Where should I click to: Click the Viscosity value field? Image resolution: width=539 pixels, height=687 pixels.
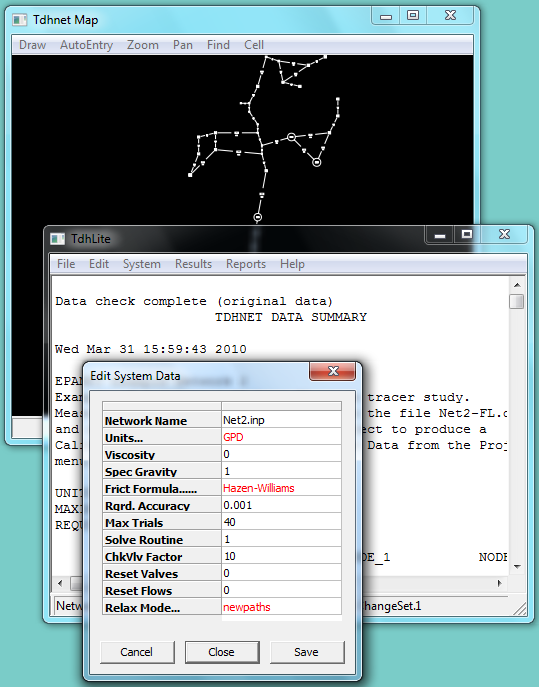click(281, 454)
